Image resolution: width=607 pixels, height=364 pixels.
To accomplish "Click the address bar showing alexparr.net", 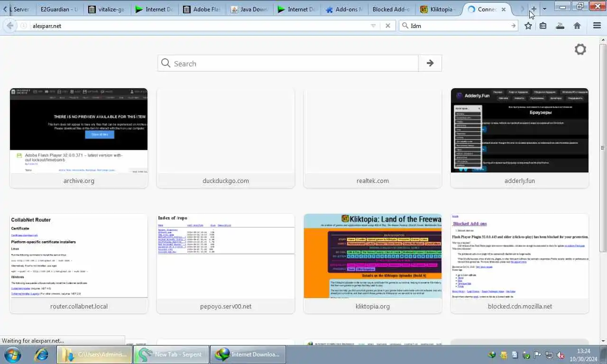I will 199,26.
